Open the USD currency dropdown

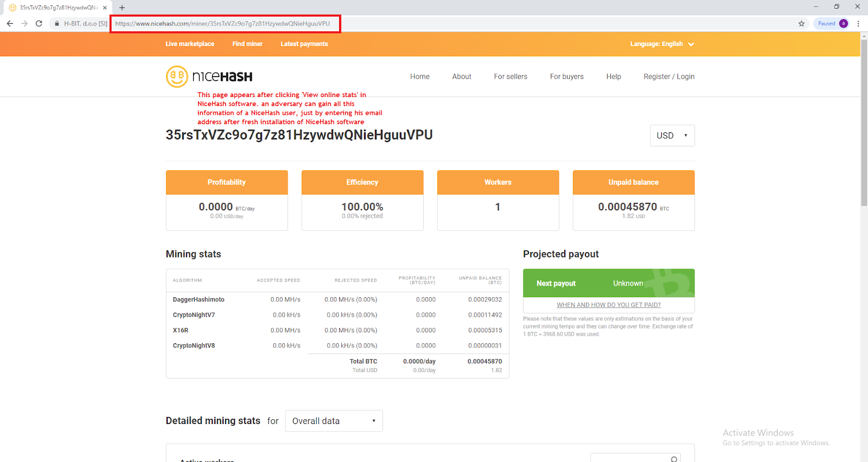click(x=672, y=136)
